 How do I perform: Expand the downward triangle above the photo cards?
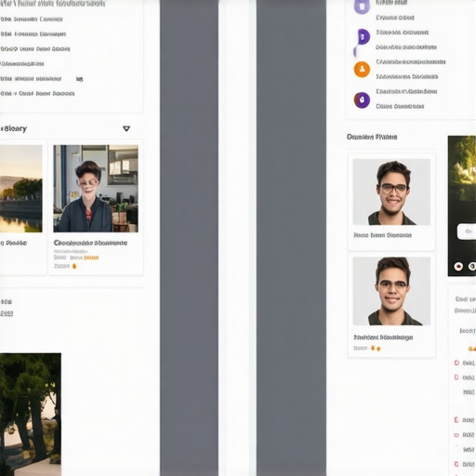point(126,128)
